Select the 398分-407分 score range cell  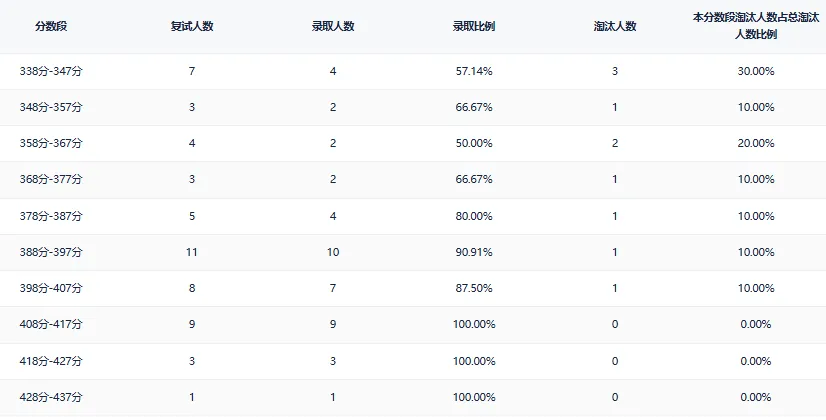(x=51, y=288)
